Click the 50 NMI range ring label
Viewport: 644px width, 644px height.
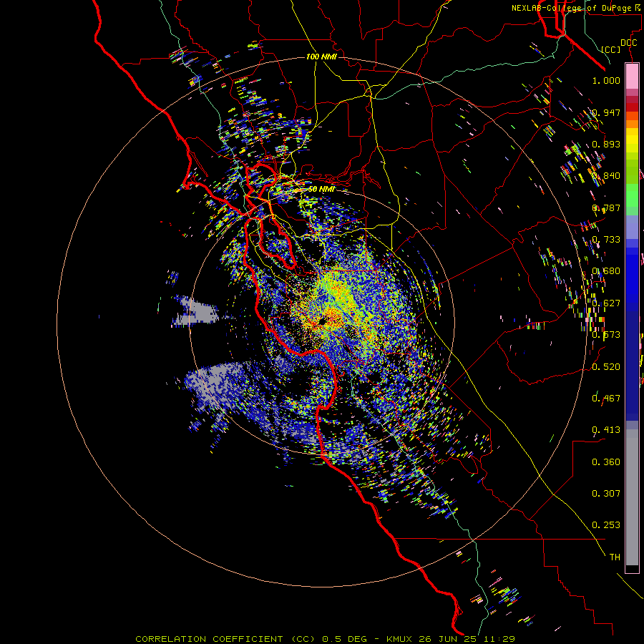point(321,189)
